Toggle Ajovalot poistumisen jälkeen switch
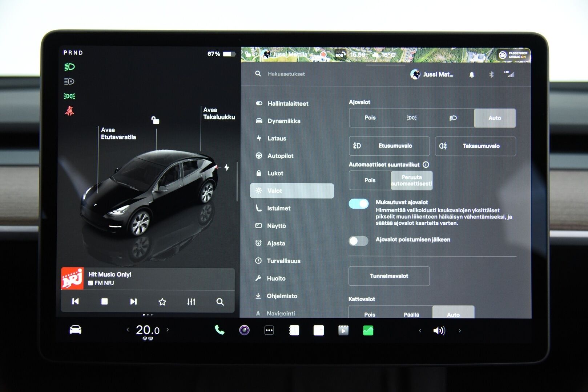The height and width of the screenshot is (392, 588). point(358,241)
